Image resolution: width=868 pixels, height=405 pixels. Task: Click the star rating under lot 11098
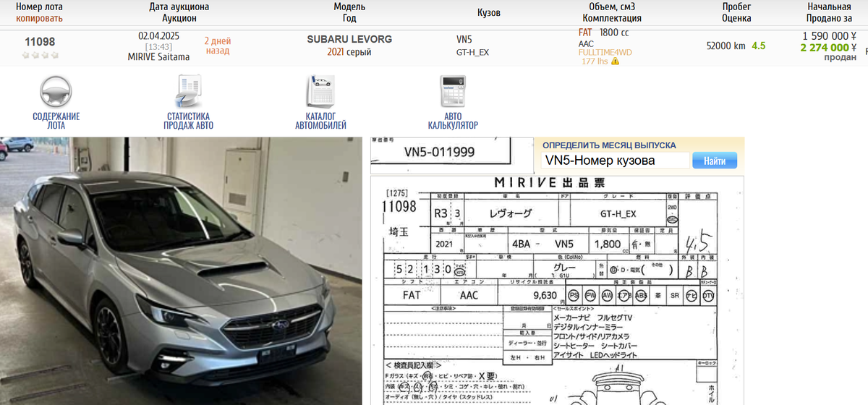pos(40,55)
